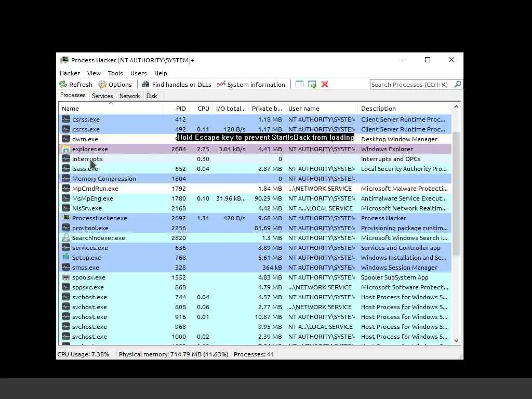This screenshot has height=399, width=532.
Task: Select the dwm.exe process icon
Action: click(x=66, y=139)
